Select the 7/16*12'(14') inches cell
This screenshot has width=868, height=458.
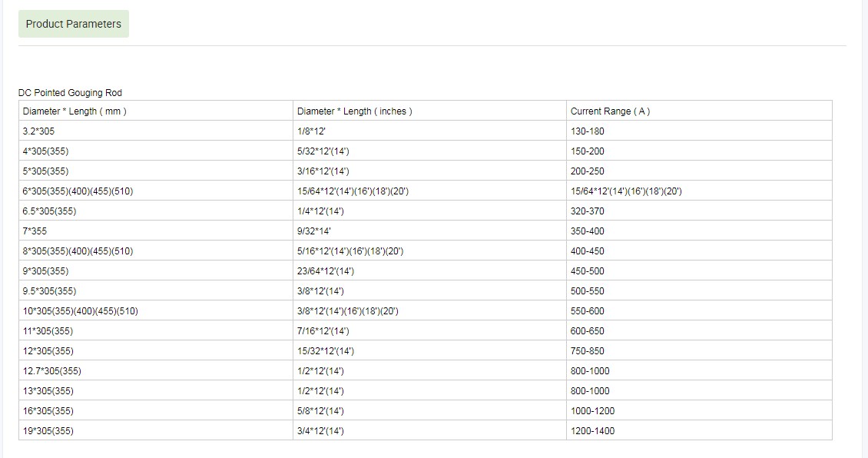point(323,331)
